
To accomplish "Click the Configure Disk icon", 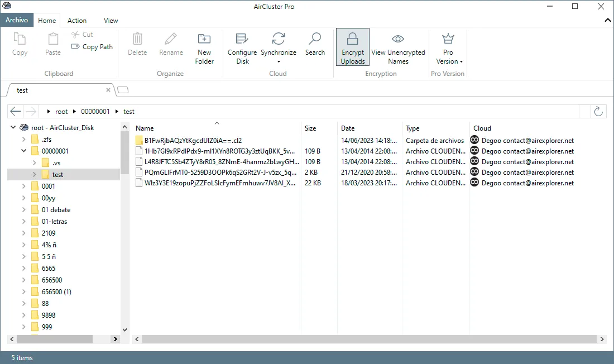I will coord(242,39).
